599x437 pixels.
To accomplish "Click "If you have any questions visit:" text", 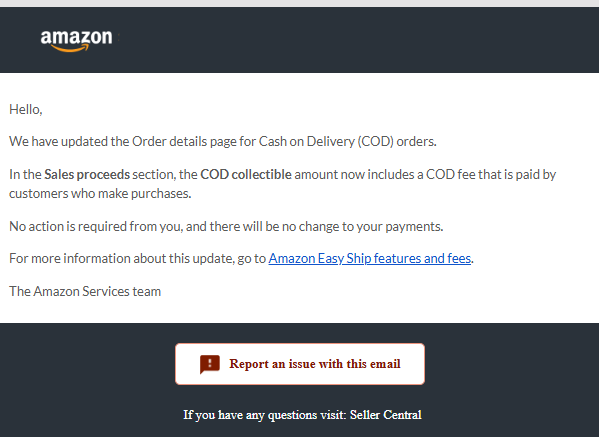I will point(265,414).
